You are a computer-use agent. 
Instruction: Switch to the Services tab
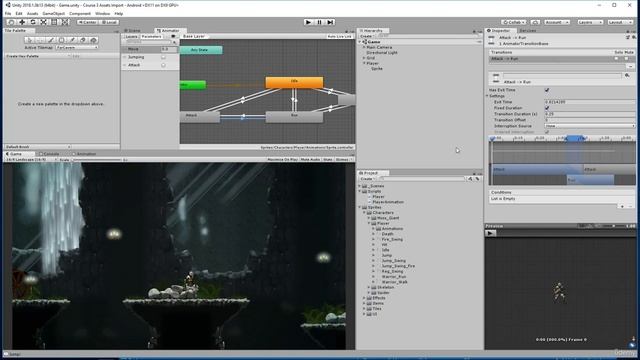[x=527, y=31]
